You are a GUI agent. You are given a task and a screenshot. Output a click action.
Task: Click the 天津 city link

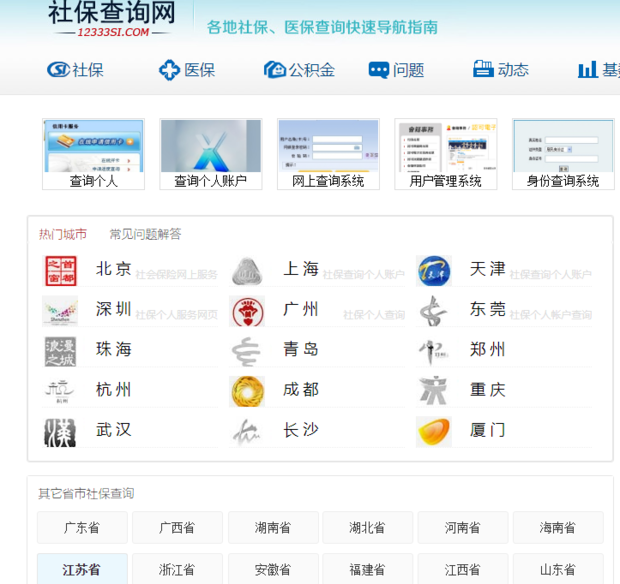click(x=488, y=269)
